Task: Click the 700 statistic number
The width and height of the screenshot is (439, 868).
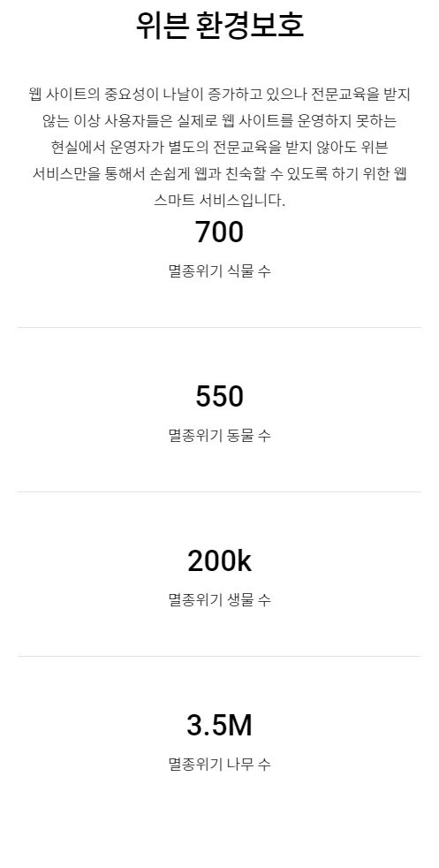Action: coord(219,232)
